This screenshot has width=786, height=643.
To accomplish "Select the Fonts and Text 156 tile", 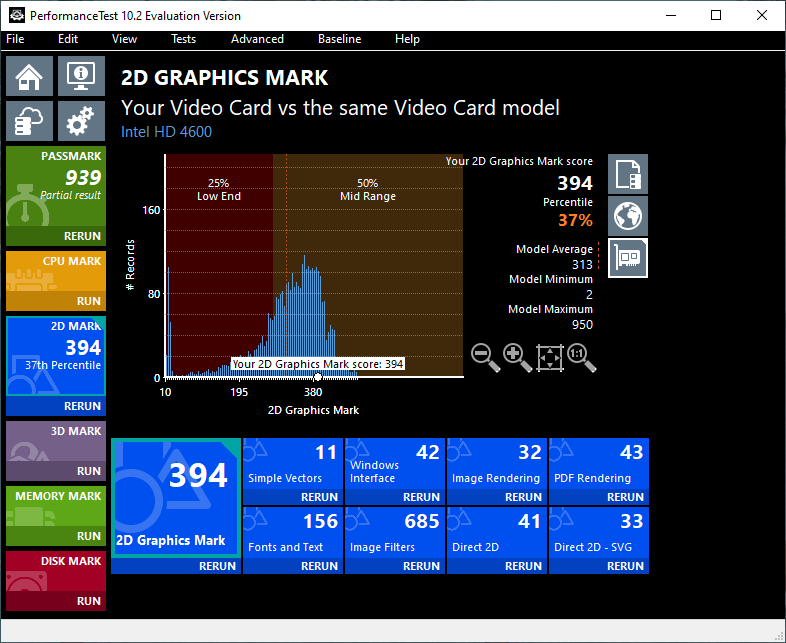I will pyautogui.click(x=293, y=532).
